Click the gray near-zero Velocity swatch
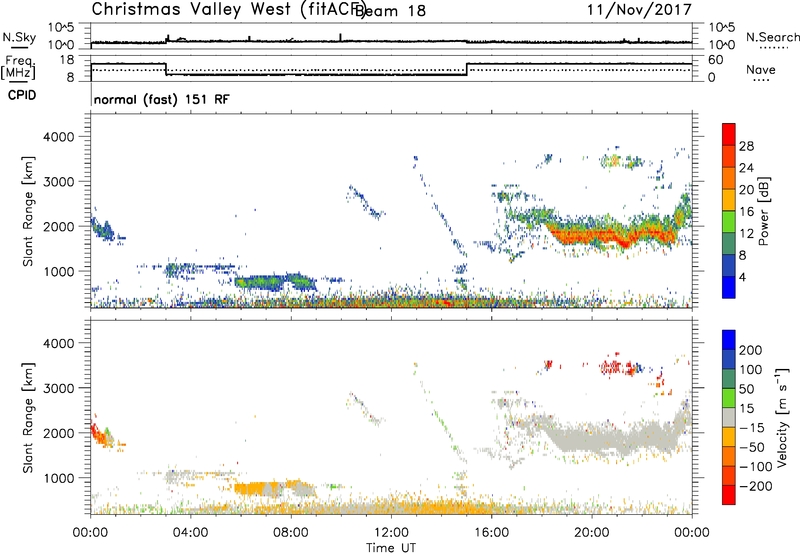This screenshot has height=554, width=800. tap(729, 417)
